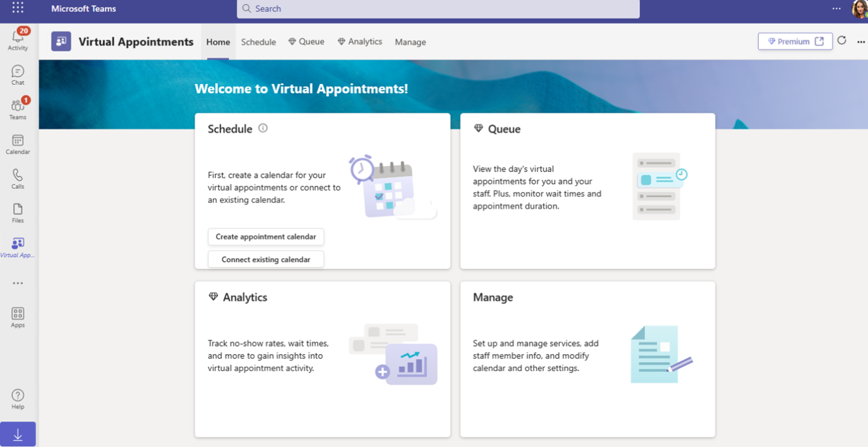Open the Apps store icon
Image resolution: width=868 pixels, height=447 pixels.
pyautogui.click(x=18, y=317)
